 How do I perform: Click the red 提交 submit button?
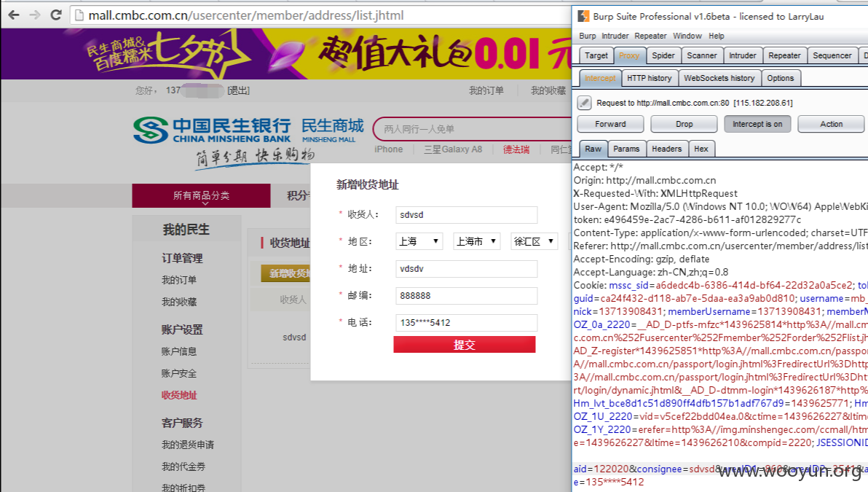(465, 345)
